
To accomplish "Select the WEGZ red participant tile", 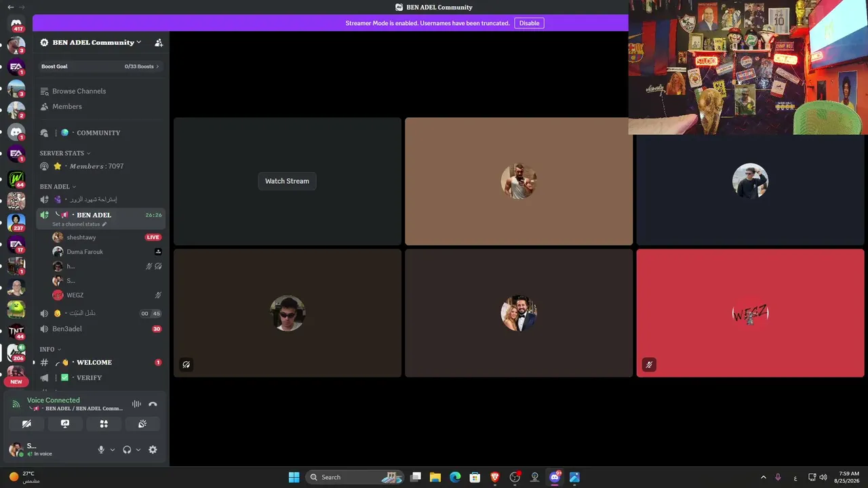I will click(x=750, y=313).
